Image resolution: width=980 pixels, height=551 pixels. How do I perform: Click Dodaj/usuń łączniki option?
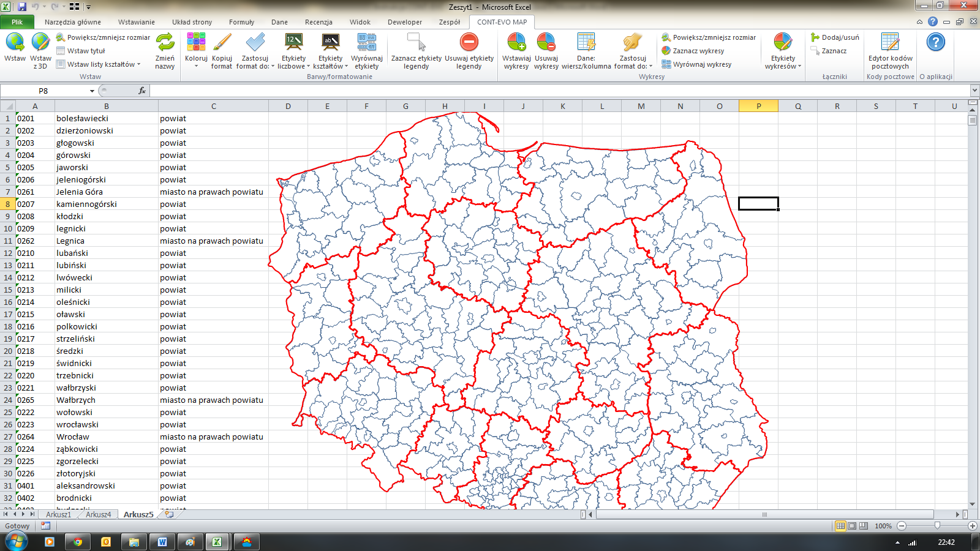tap(835, 37)
